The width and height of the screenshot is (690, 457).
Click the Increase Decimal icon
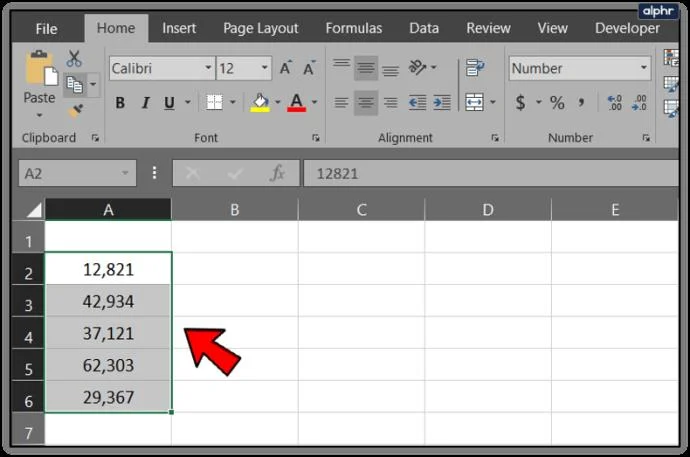click(x=614, y=102)
